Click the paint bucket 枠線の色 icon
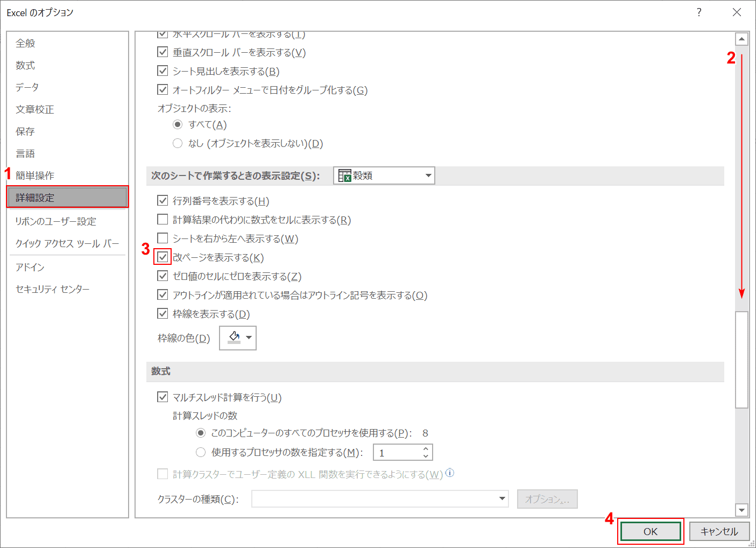This screenshot has height=548, width=756. click(x=234, y=338)
